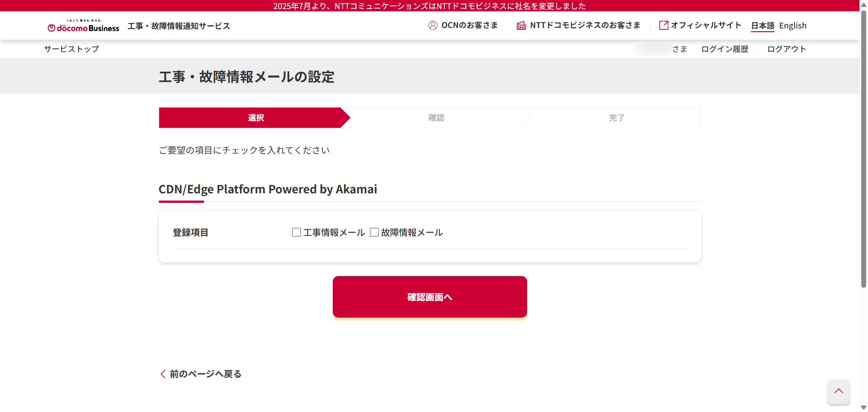Select the 日本語 language option
868x412 pixels.
click(x=763, y=26)
